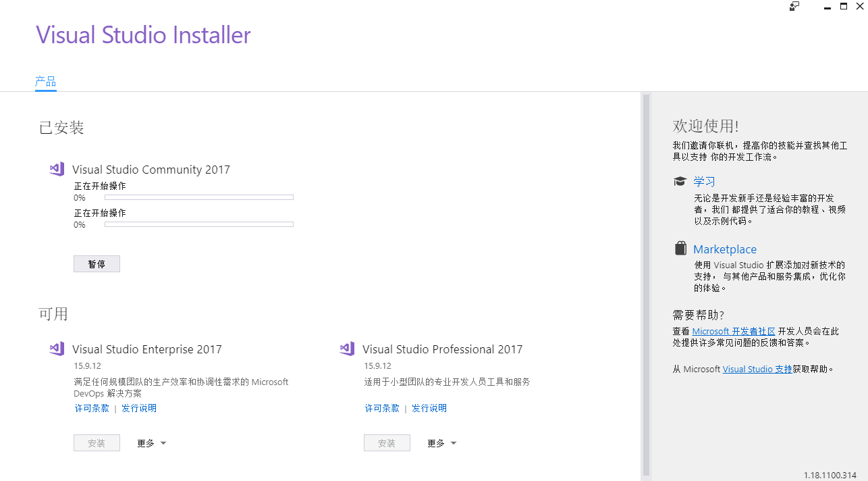
Task: Maximize the installer window
Action: click(843, 6)
